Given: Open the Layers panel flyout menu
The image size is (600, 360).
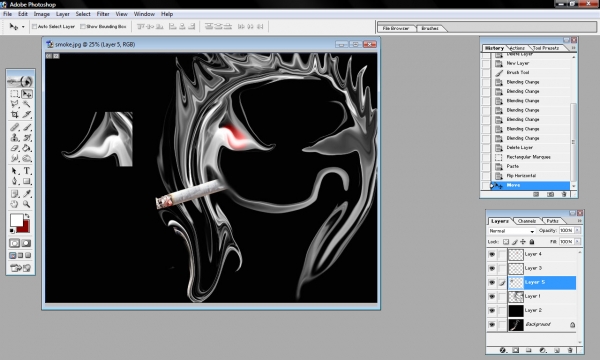Looking at the screenshot, I should tap(579, 221).
